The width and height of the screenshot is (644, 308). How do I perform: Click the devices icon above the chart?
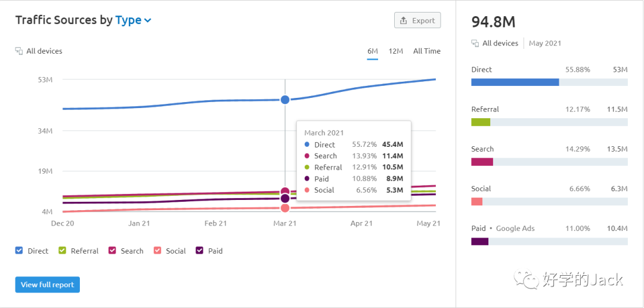tap(18, 51)
